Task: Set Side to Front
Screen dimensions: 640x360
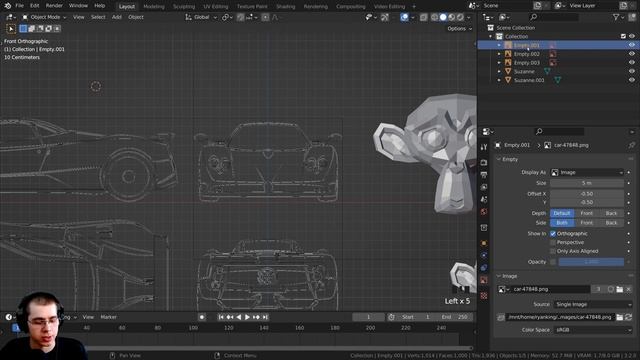Action: [x=587, y=223]
